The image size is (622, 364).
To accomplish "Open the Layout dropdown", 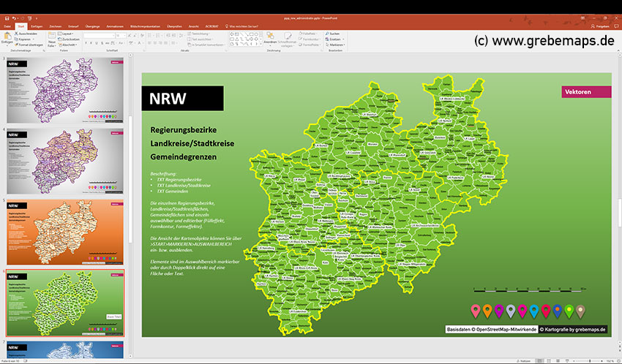I will (x=67, y=34).
